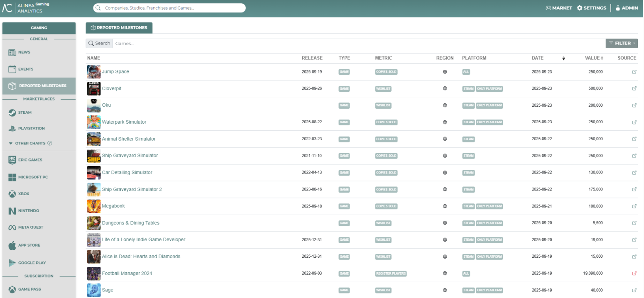644x298 pixels.
Task: Click the Oku game thumbnail
Action: [94, 105]
